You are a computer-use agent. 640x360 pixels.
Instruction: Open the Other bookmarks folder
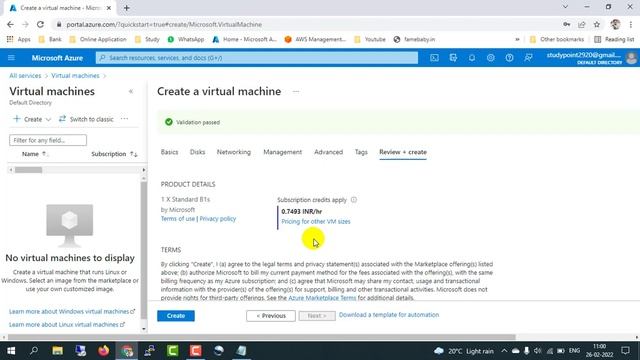557,40
